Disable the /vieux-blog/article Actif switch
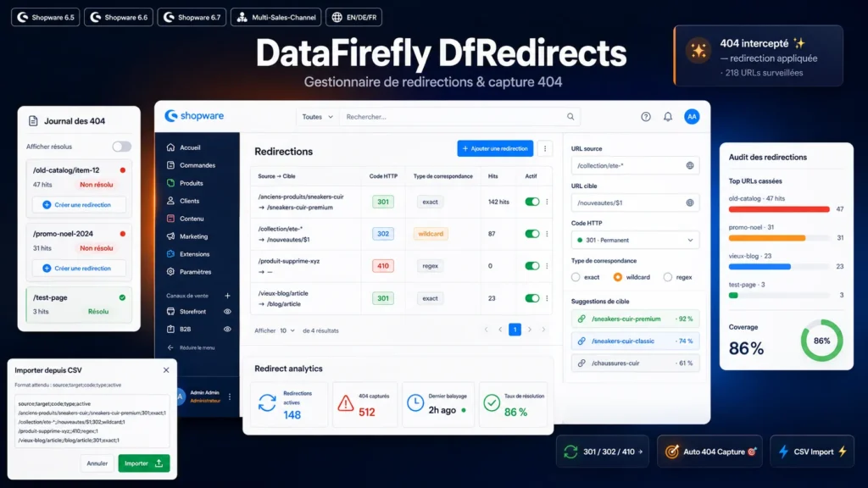This screenshot has height=488, width=868. click(x=532, y=298)
